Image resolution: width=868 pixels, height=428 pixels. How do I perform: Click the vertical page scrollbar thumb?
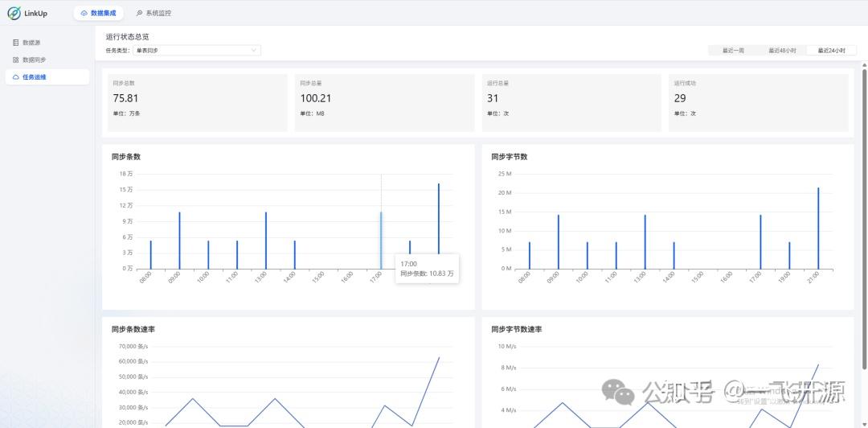[864, 218]
